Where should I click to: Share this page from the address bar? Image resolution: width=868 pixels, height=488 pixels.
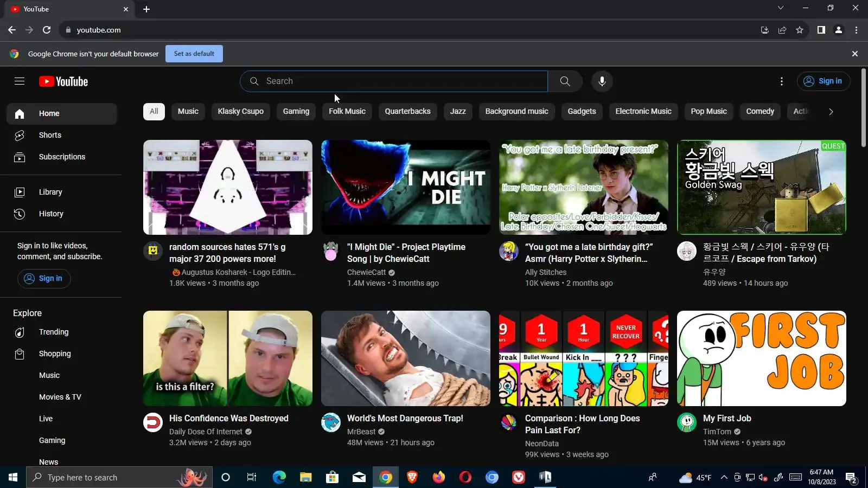782,30
